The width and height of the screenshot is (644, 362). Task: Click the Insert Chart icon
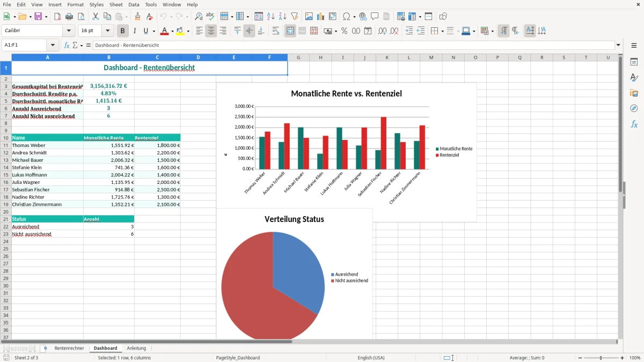(321, 17)
